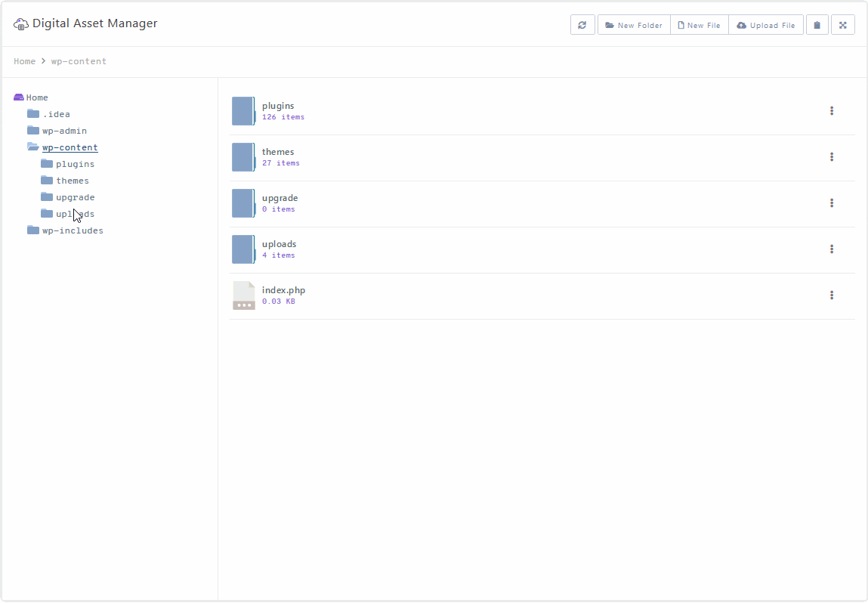868x603 pixels.
Task: Click the refresh icon button
Action: 582,25
